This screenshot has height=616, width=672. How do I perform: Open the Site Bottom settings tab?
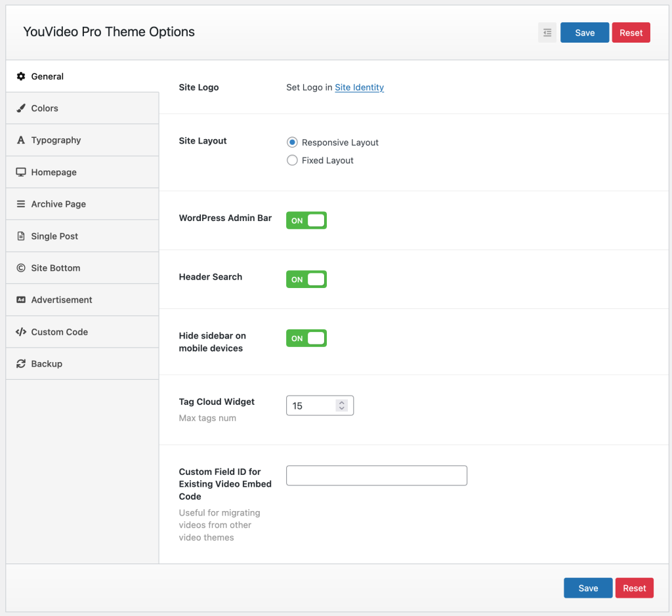coord(56,268)
